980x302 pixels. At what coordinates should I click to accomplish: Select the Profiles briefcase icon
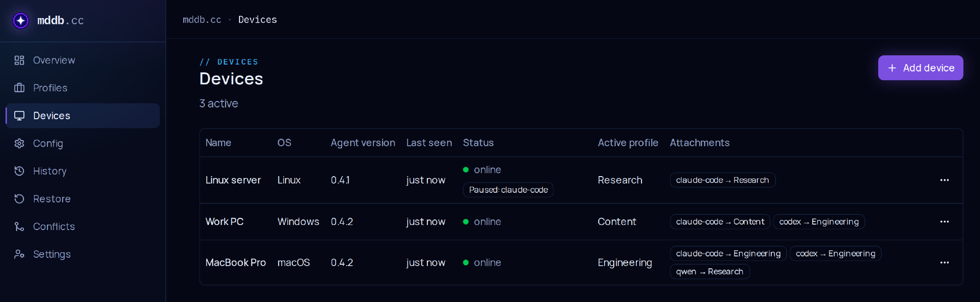[x=19, y=88]
